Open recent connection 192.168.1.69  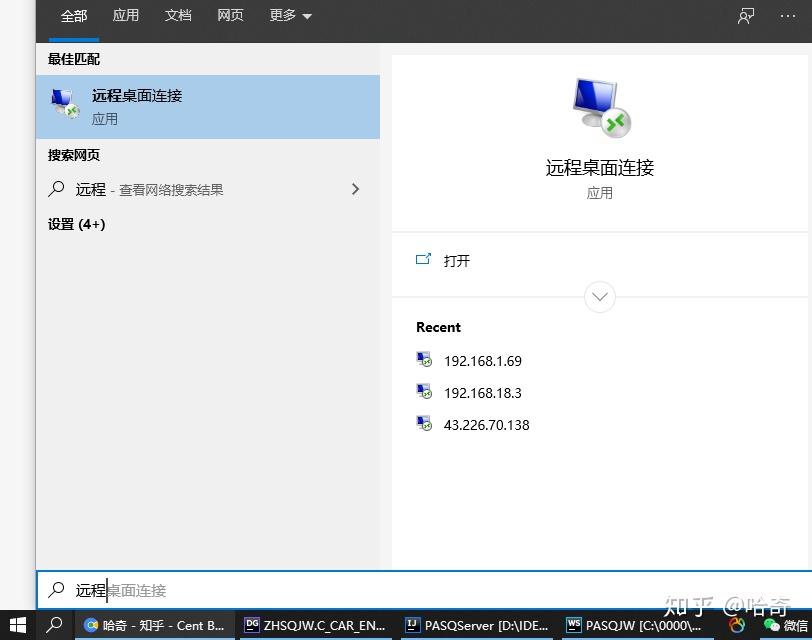coord(483,361)
